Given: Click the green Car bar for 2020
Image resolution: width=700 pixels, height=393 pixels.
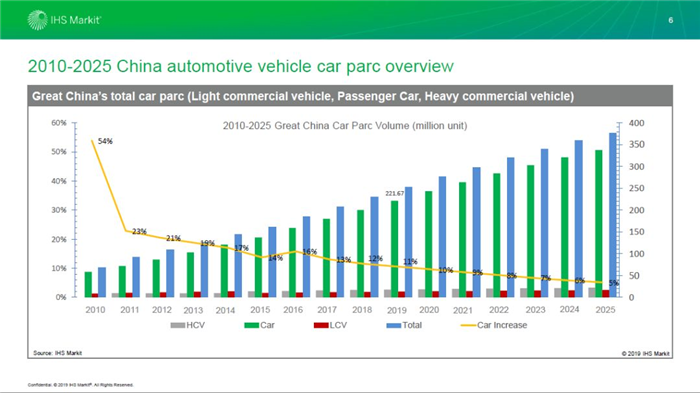Looking at the screenshot, I should [x=429, y=244].
